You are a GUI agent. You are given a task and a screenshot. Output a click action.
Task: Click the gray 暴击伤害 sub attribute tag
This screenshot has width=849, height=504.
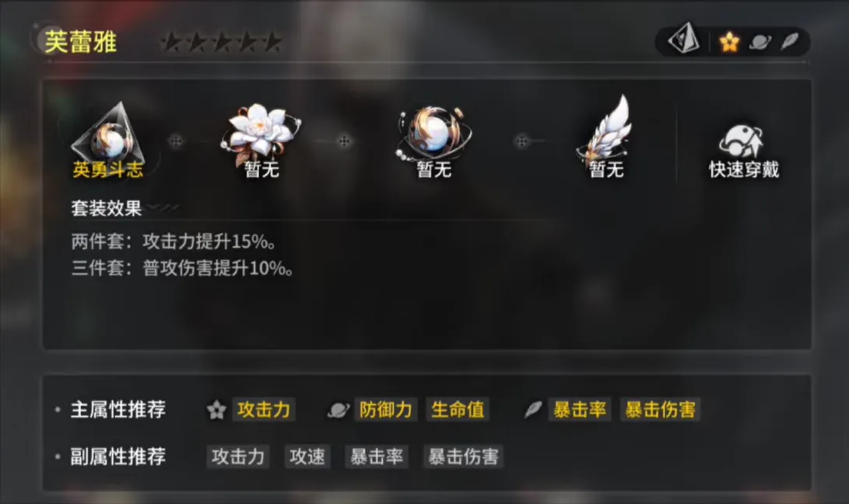[464, 457]
